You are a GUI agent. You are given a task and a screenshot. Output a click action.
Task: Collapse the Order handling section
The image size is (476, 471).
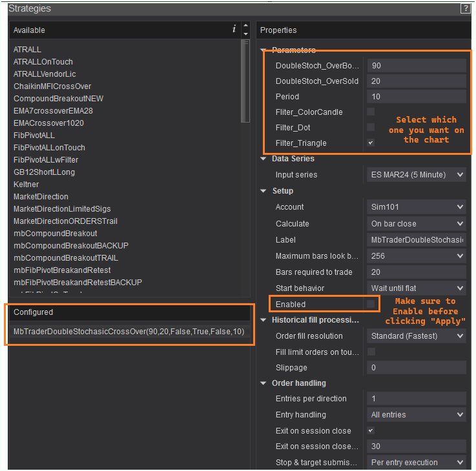[x=264, y=383]
